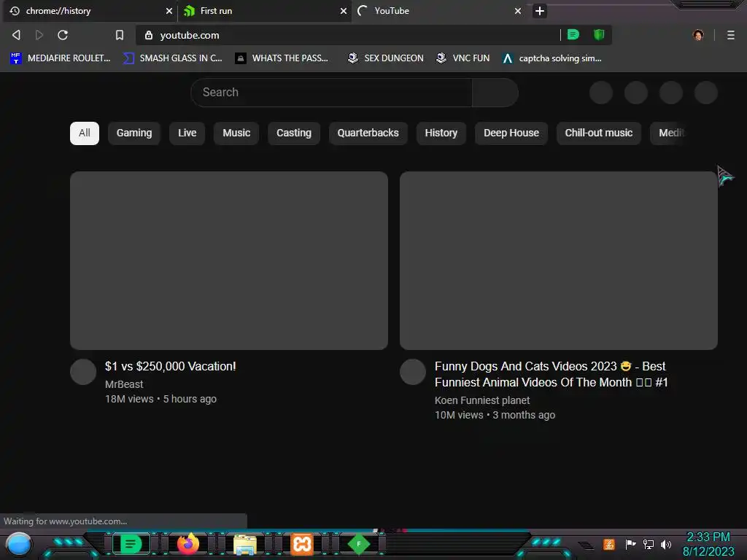This screenshot has width=747, height=560.
Task: Click the Java tray icon
Action: pyautogui.click(x=609, y=544)
